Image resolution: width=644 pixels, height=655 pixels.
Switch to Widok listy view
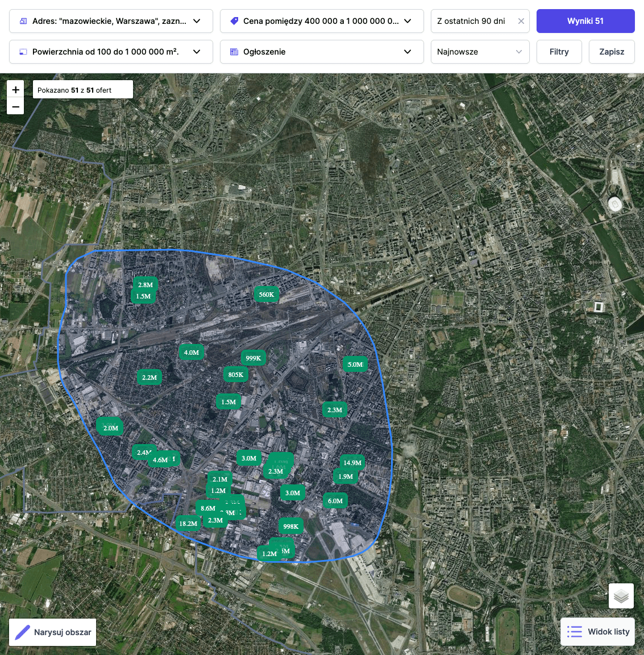[598, 632]
